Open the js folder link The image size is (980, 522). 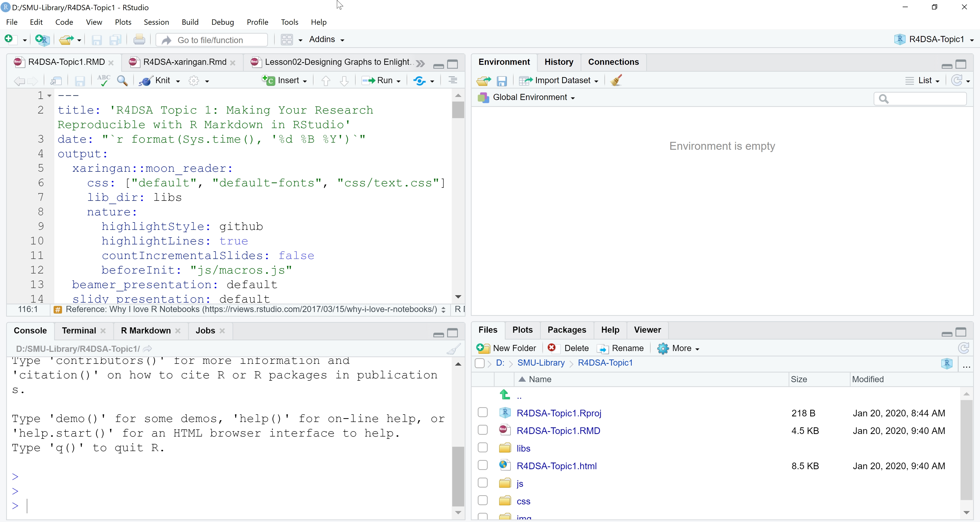(520, 483)
